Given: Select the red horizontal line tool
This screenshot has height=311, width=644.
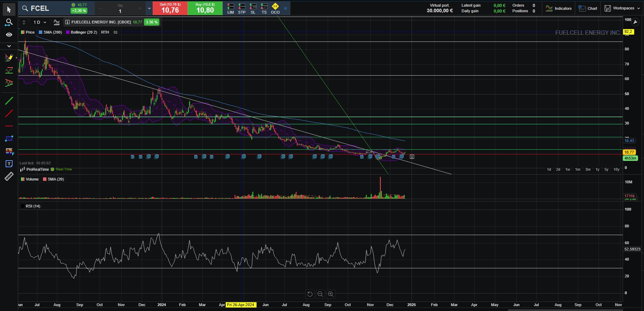Looking at the screenshot, I should [9, 126].
